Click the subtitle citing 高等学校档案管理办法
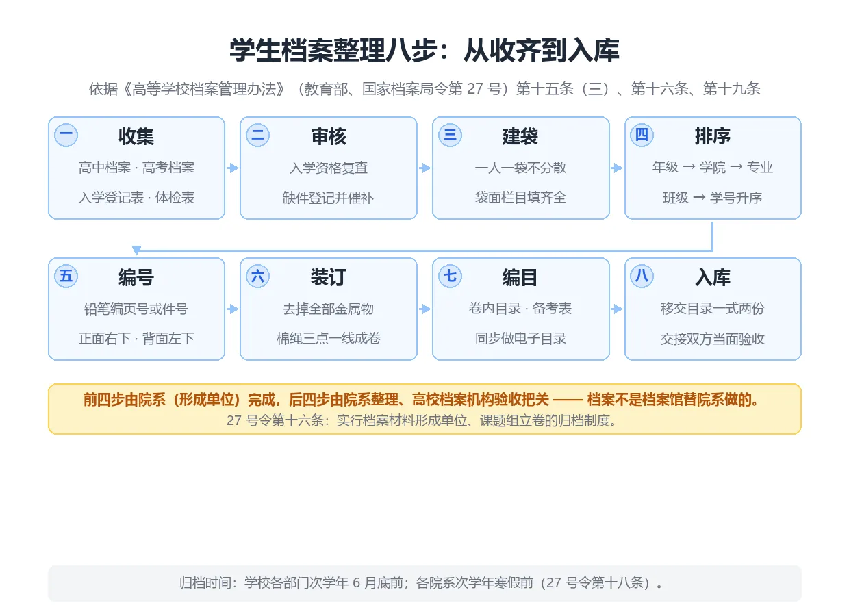 coord(424,89)
